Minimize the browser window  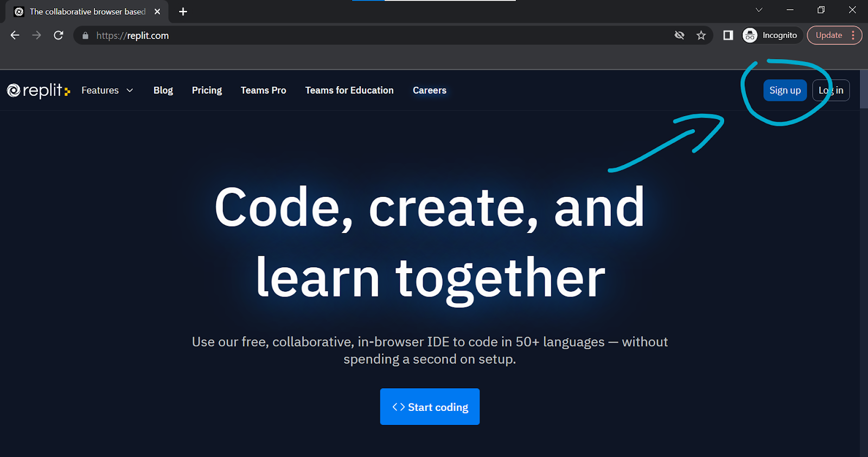(790, 10)
